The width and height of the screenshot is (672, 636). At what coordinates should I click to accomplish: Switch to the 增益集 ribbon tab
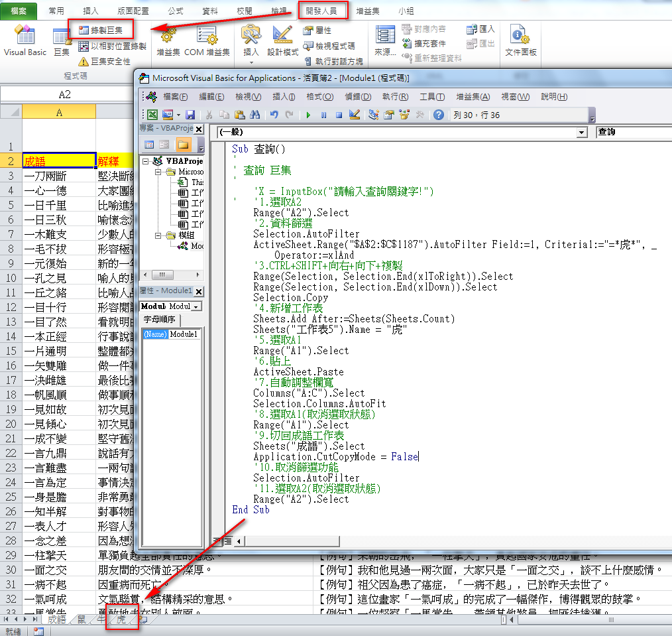click(x=368, y=11)
